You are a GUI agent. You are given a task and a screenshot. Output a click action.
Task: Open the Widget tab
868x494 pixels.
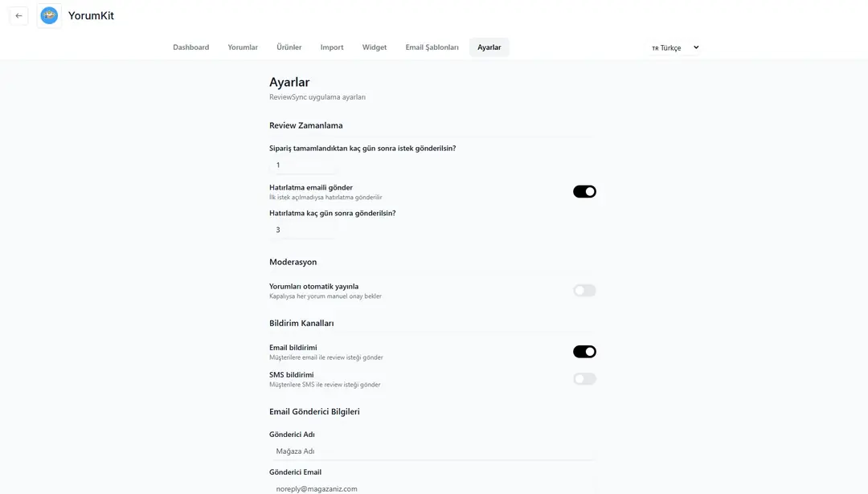tap(375, 47)
